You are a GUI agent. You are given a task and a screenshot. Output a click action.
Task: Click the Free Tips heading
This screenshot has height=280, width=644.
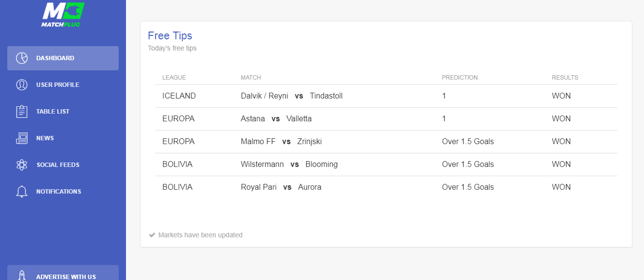coord(170,35)
